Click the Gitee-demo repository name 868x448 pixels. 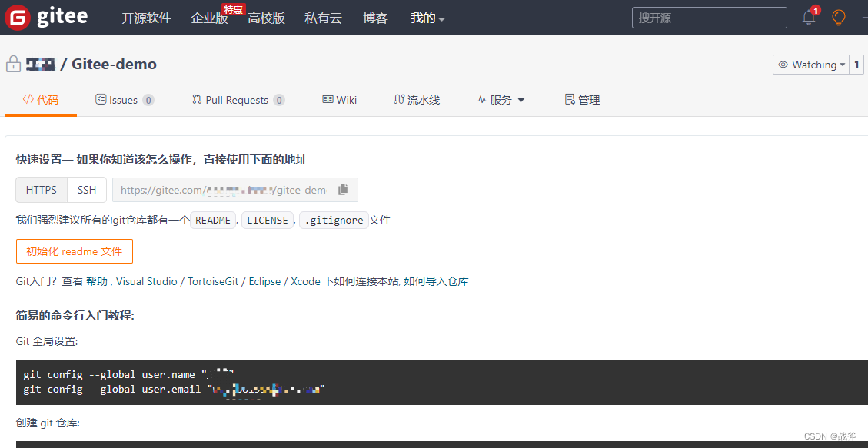click(x=114, y=64)
